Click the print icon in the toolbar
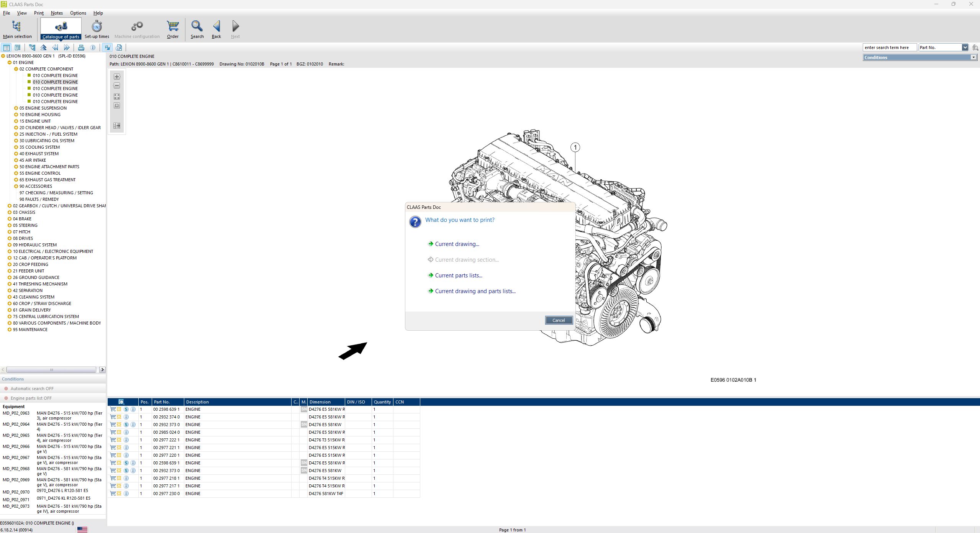 point(81,47)
